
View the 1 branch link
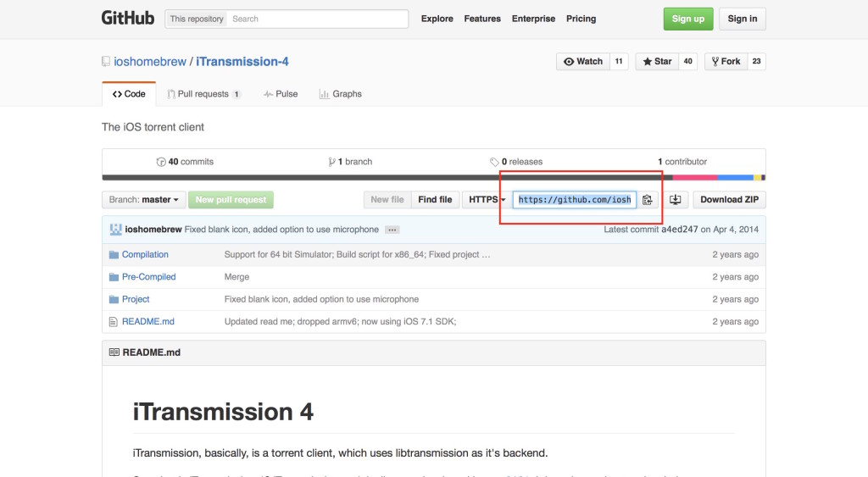[350, 162]
